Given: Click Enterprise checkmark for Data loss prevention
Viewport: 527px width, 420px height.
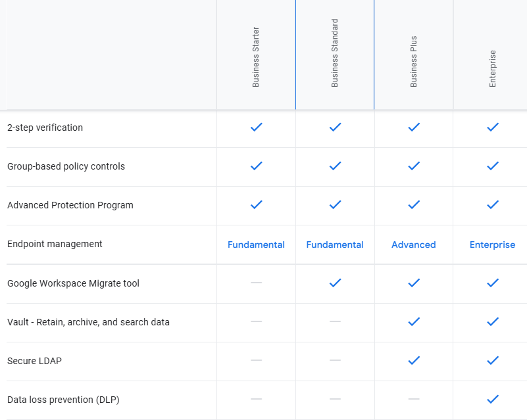Looking at the screenshot, I should coord(492,400).
